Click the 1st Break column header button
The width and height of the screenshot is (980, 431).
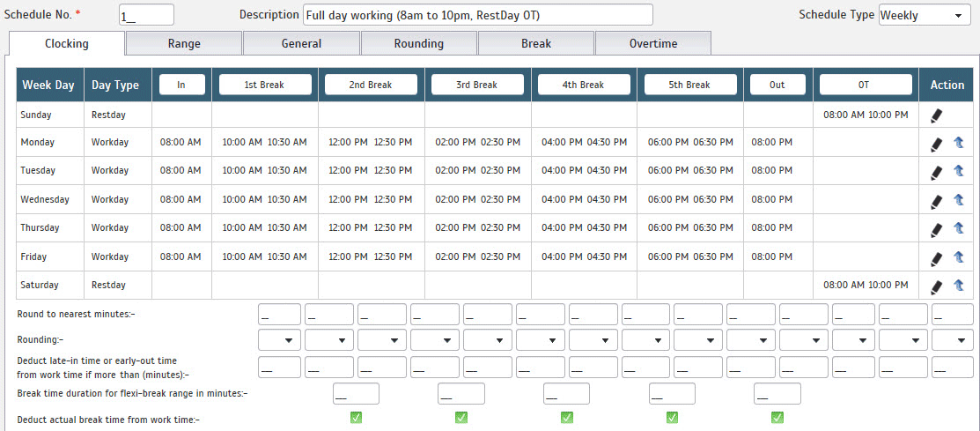[x=265, y=85]
